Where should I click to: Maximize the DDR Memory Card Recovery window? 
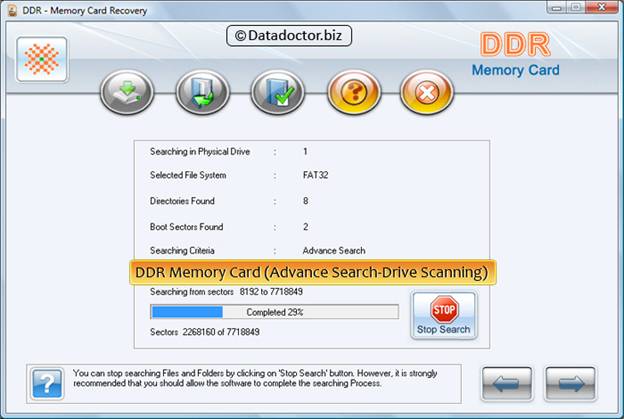[x=575, y=7]
